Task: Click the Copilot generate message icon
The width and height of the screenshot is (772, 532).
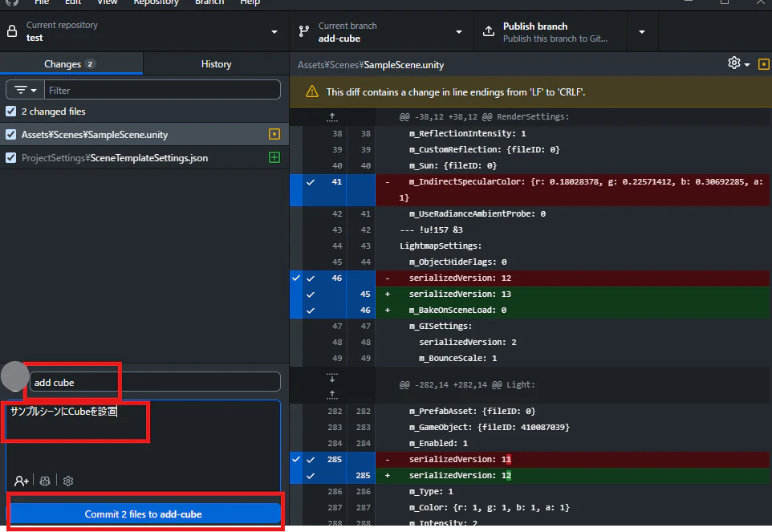Action: (45, 481)
